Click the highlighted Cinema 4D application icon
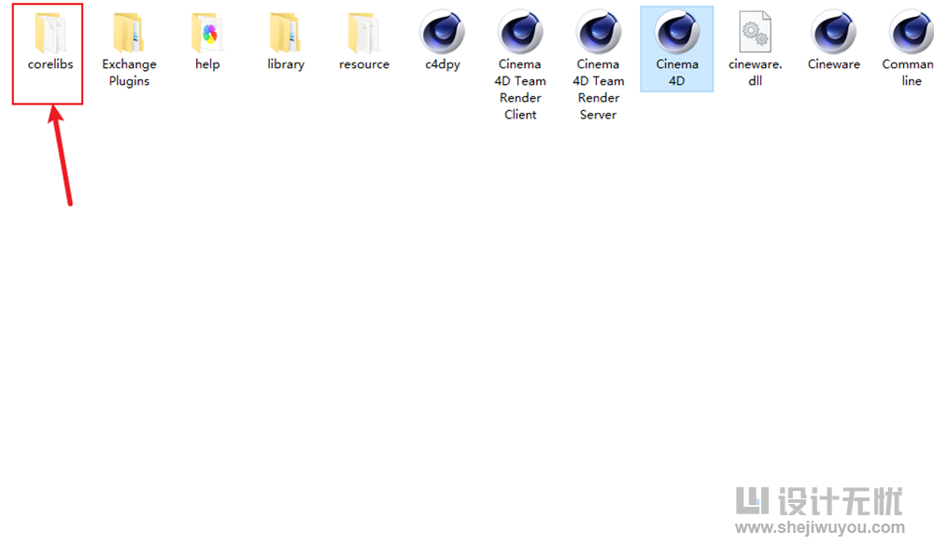 pos(676,32)
